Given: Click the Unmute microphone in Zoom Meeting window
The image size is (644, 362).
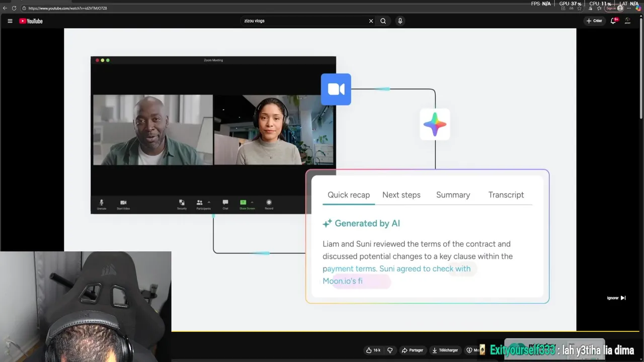Looking at the screenshot, I should pyautogui.click(x=101, y=204).
